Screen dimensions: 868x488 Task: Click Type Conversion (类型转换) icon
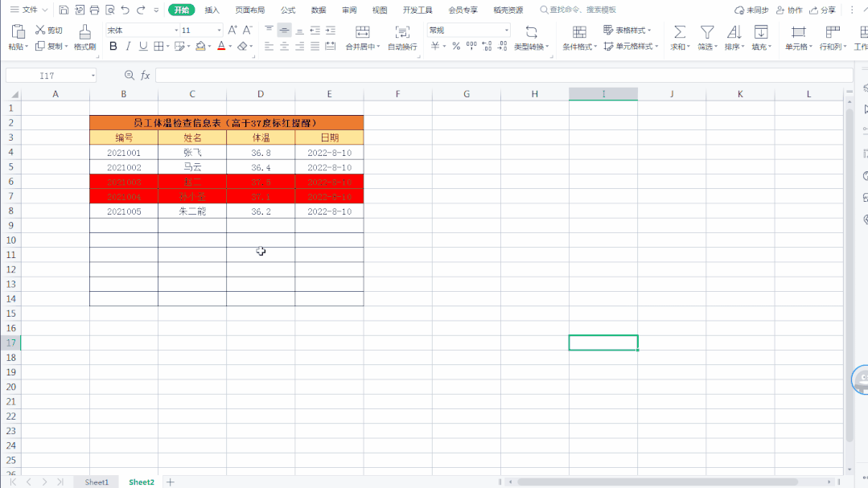coord(532,31)
